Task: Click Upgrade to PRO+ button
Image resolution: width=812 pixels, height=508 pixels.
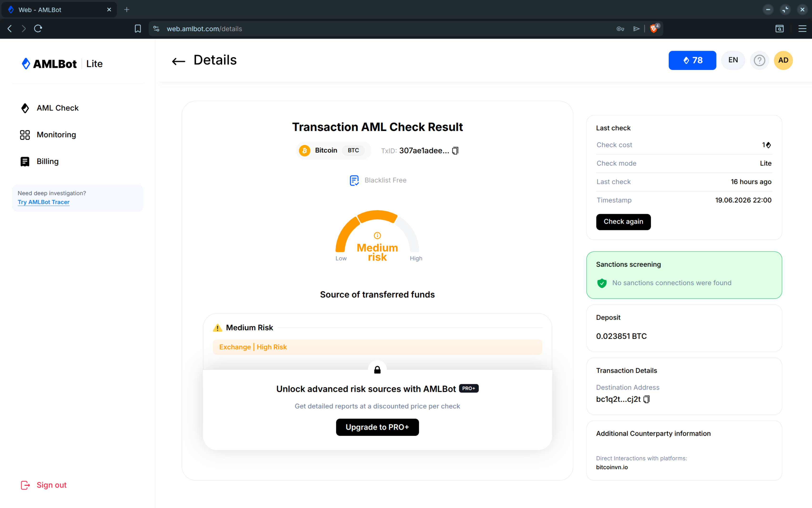Action: tap(377, 427)
